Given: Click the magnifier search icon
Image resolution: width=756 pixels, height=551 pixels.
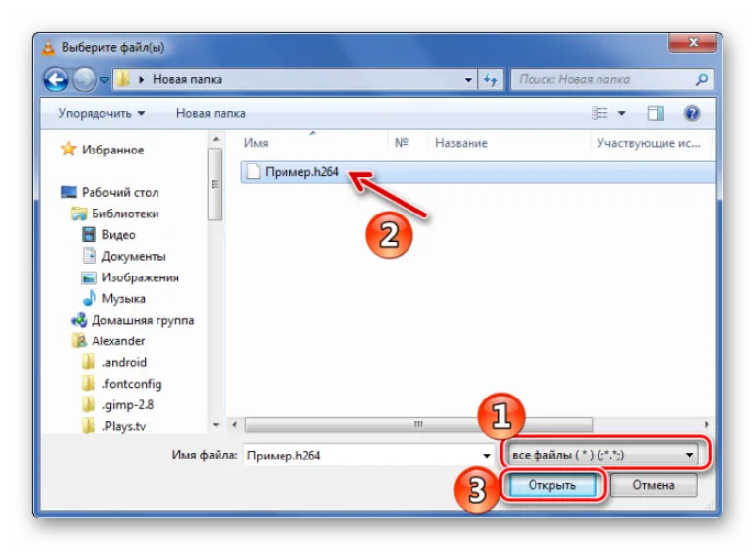Looking at the screenshot, I should coord(702,79).
